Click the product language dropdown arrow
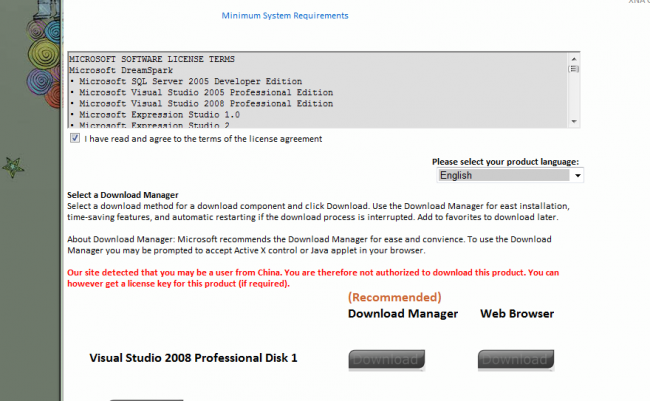Viewport: 650px width, 401px height. point(577,176)
